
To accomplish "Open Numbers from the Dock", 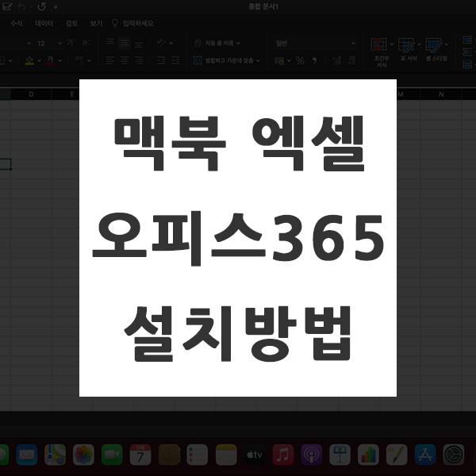I will coord(368,455).
